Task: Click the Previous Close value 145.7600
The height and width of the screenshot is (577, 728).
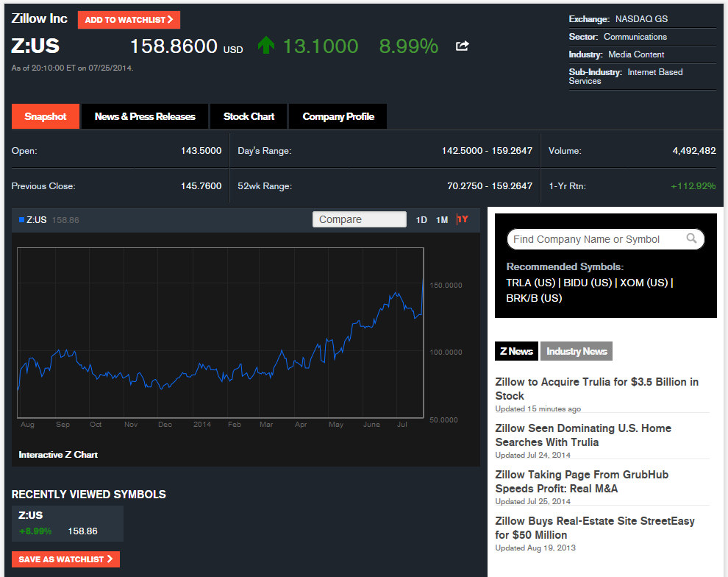Action: click(201, 185)
